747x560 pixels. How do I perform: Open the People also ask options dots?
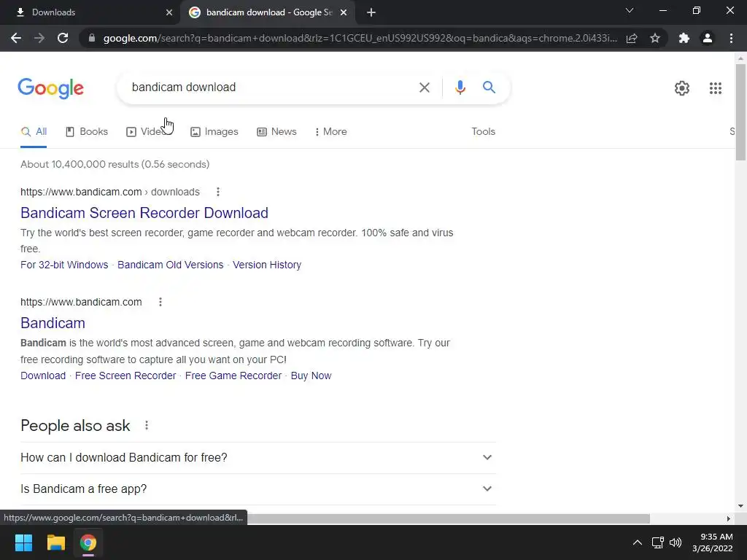coord(146,426)
